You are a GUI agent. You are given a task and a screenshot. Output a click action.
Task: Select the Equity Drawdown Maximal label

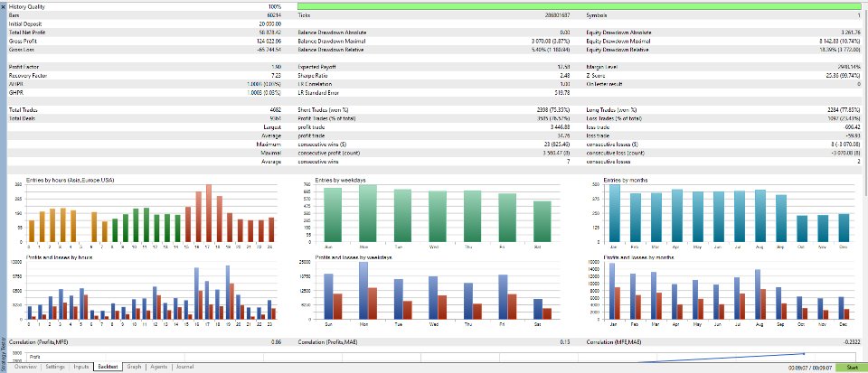(618, 42)
